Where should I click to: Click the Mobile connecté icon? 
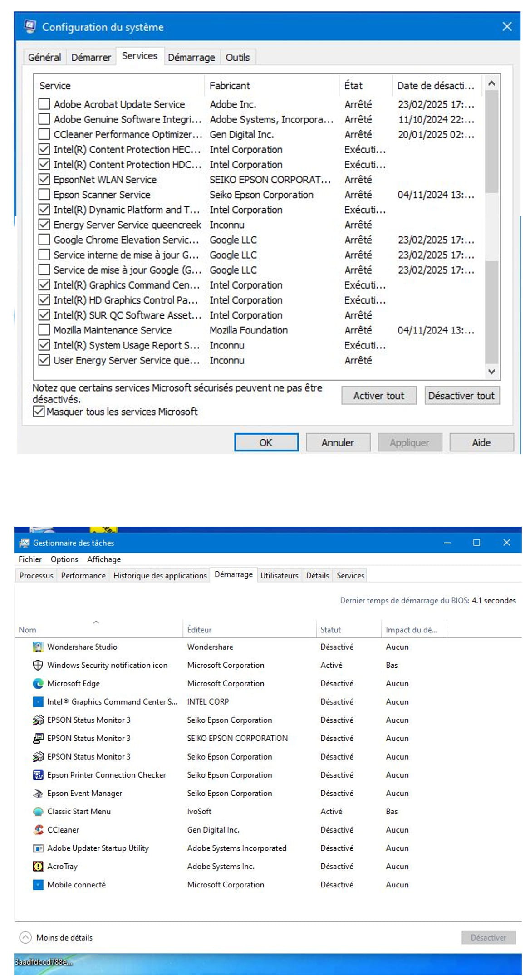tap(38, 884)
